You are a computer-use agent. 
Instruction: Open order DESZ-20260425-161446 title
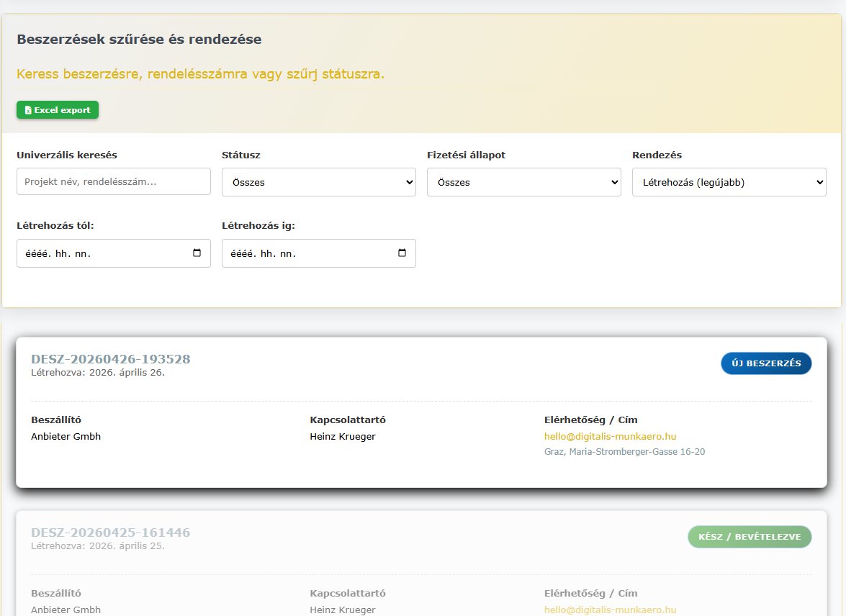pos(110,533)
